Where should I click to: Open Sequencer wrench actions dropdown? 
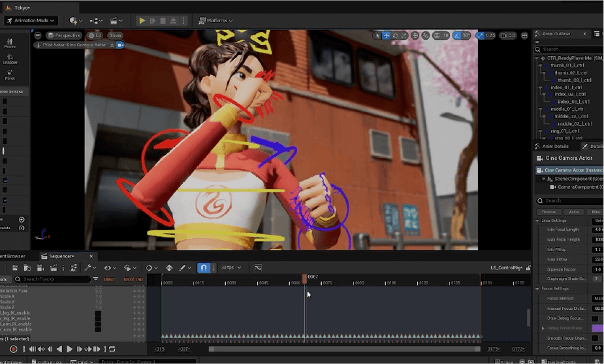tap(89, 268)
